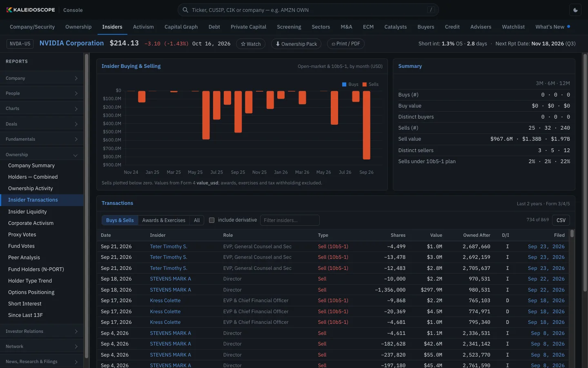Viewport: 588px width, 368px height.
Task: Sort the table by the Shares column header
Action: coord(398,235)
